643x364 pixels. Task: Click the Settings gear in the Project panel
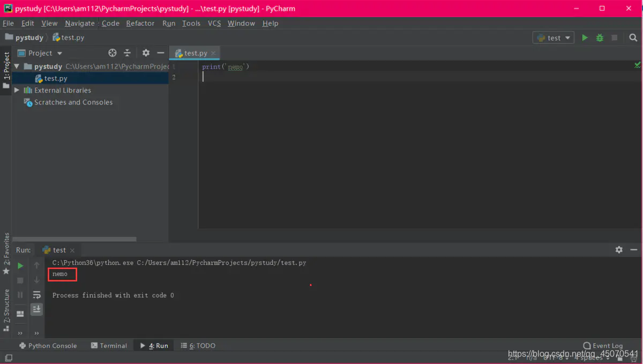click(x=145, y=52)
